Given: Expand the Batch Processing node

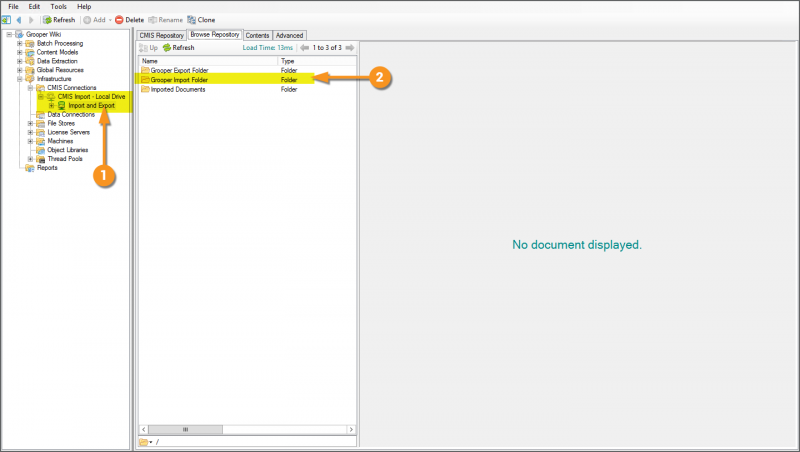Looking at the screenshot, I should point(20,43).
